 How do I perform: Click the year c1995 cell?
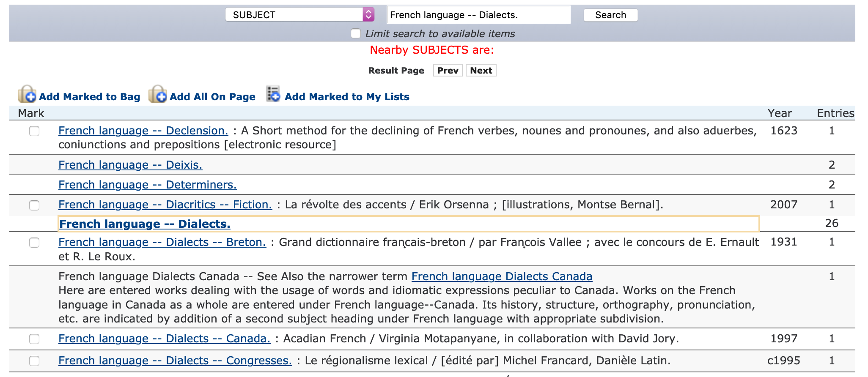[x=784, y=361]
